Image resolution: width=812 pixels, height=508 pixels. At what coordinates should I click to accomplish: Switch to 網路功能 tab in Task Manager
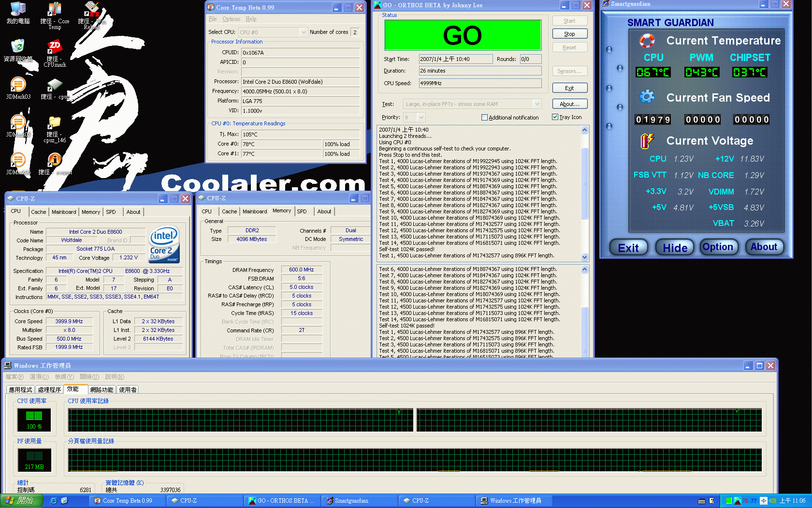(x=101, y=389)
